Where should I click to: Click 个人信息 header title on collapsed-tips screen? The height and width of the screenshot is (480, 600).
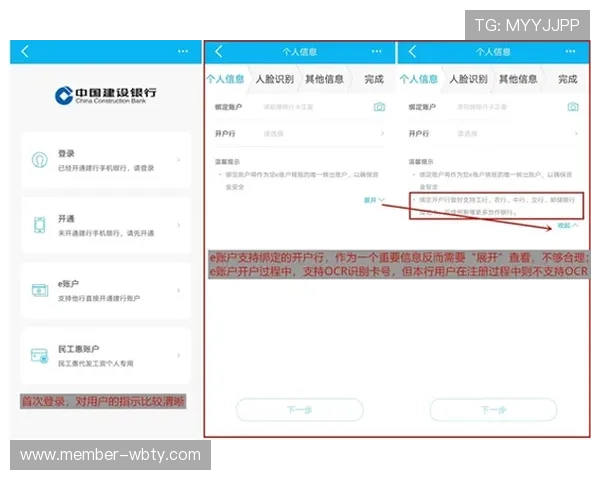pyautogui.click(x=300, y=52)
